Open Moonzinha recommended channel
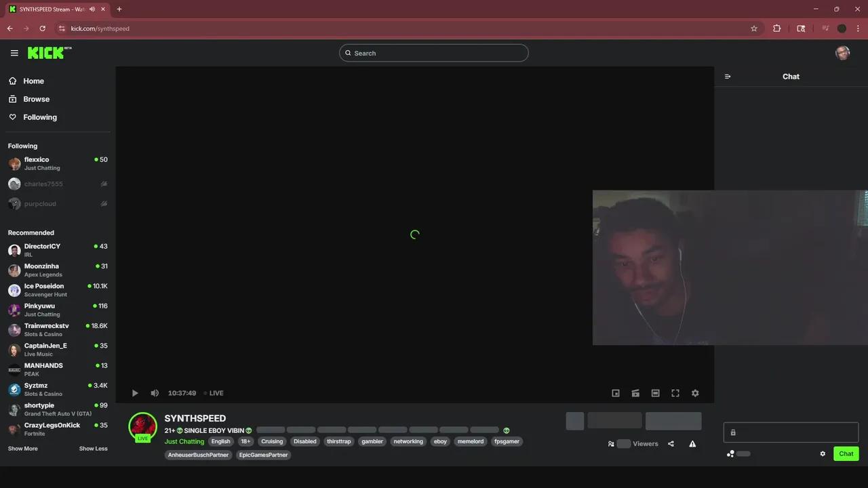868x488 pixels. click(x=58, y=270)
